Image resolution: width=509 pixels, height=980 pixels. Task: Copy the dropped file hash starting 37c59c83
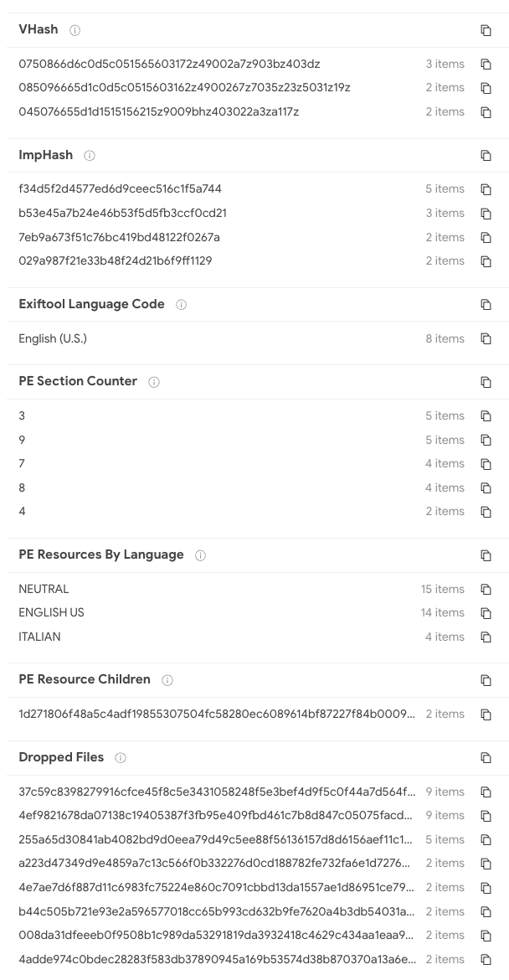(x=486, y=792)
